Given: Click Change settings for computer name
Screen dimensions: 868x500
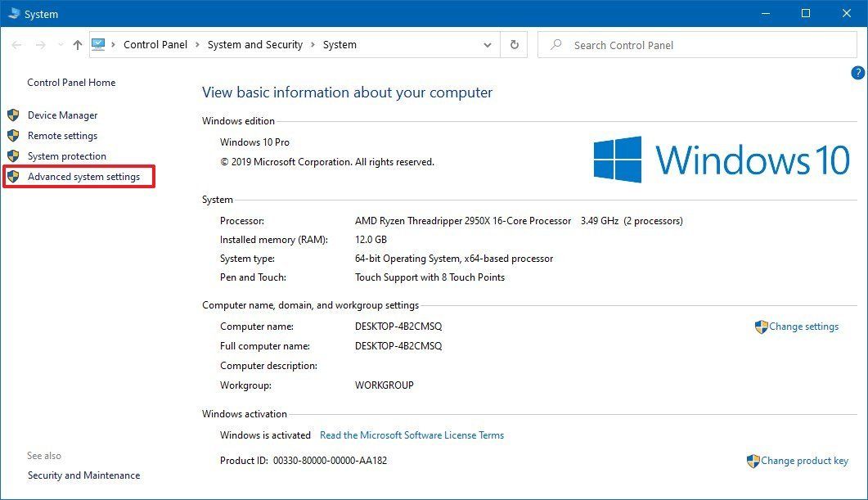Looking at the screenshot, I should [x=804, y=327].
